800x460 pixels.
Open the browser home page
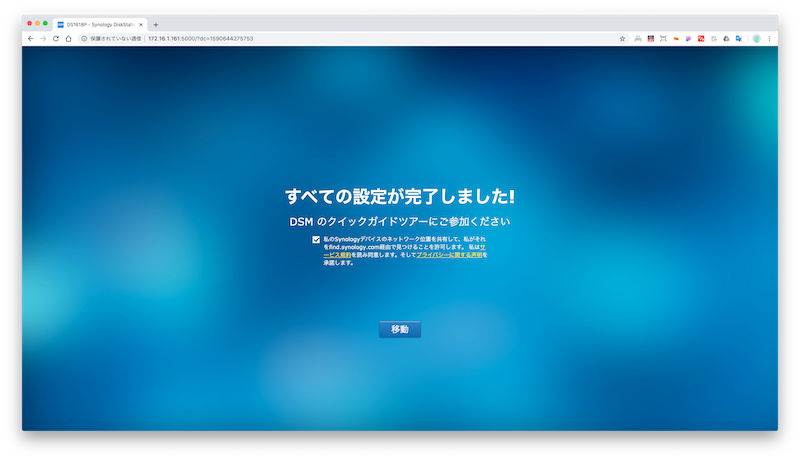click(68, 39)
